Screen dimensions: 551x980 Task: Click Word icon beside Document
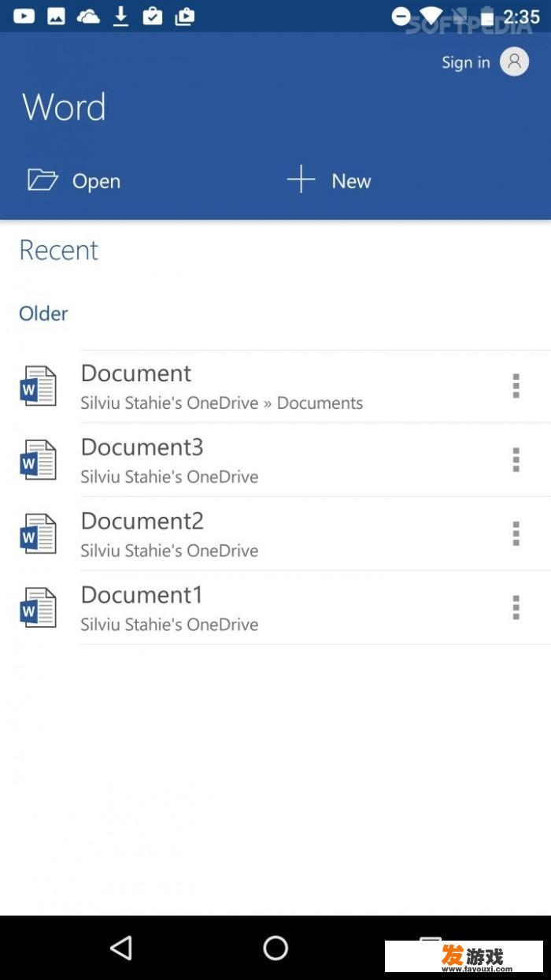[39, 386]
